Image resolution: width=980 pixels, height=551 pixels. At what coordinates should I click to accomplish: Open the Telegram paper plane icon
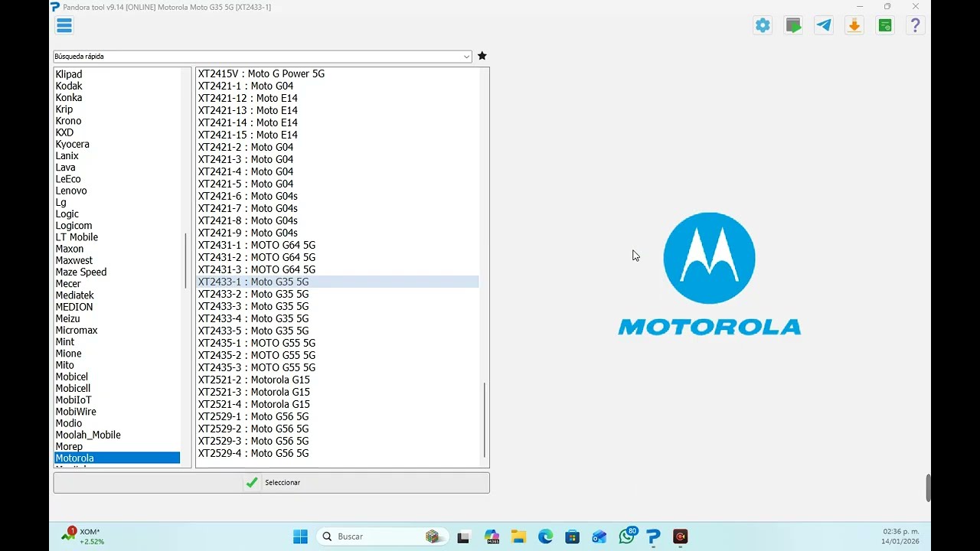[824, 25]
